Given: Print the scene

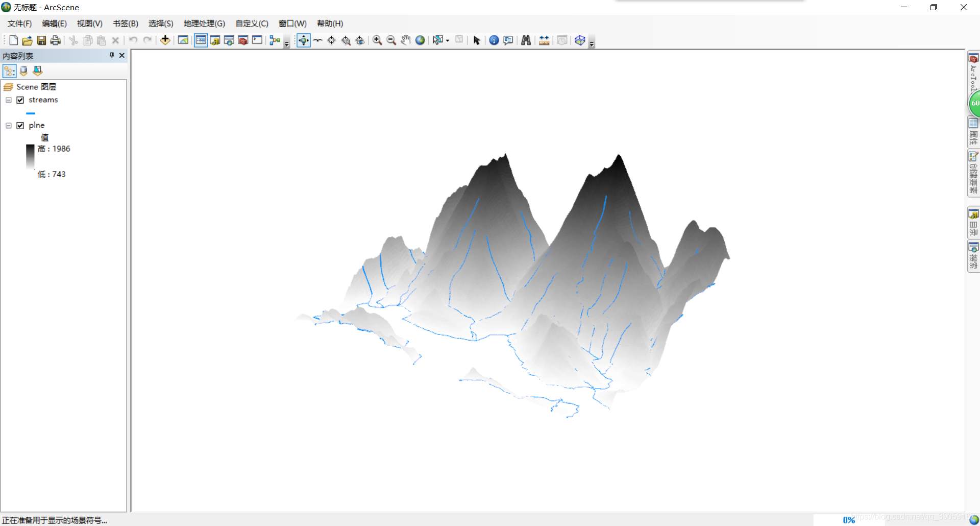Looking at the screenshot, I should point(55,40).
